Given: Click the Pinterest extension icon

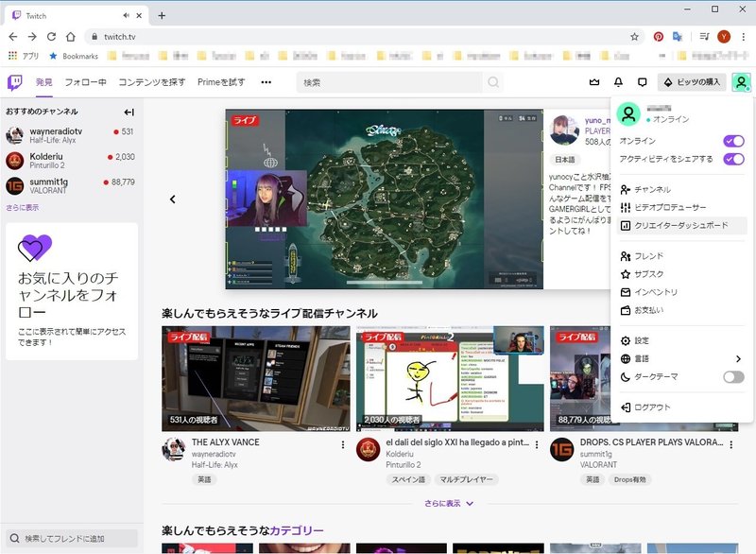Looking at the screenshot, I should (x=658, y=37).
